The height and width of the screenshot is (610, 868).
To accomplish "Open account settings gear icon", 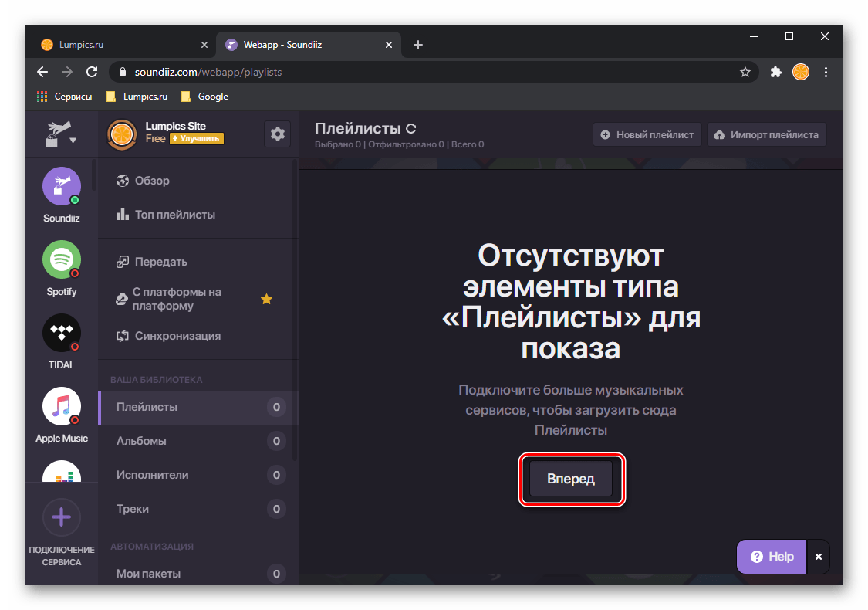I will 278,134.
